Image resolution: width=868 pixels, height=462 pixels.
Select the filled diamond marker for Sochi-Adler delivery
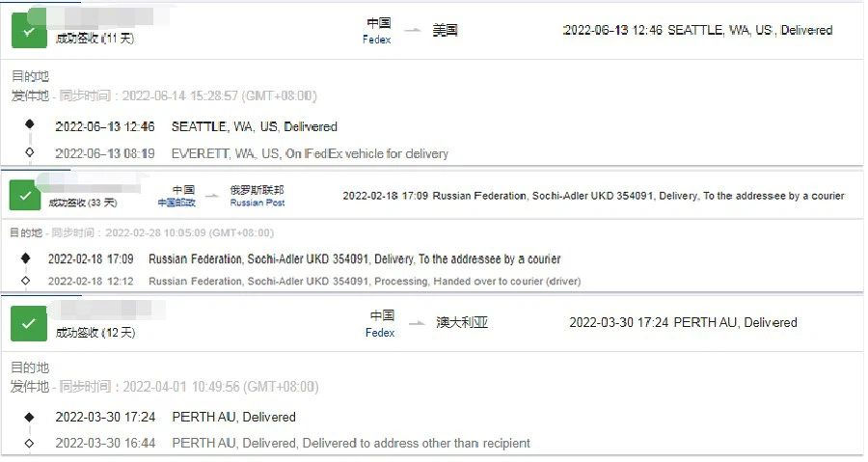[x=25, y=258]
